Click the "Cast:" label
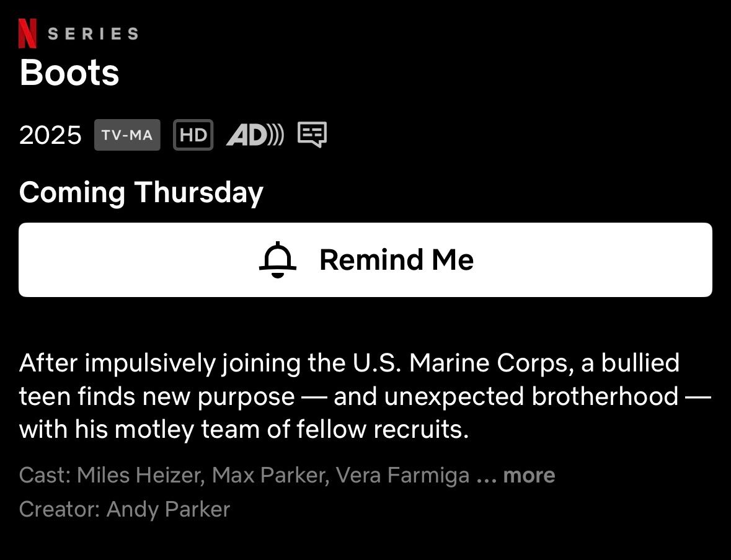 tap(45, 476)
